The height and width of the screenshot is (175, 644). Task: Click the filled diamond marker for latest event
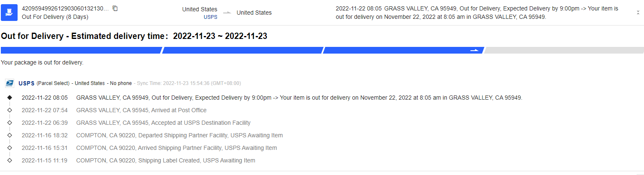point(10,98)
